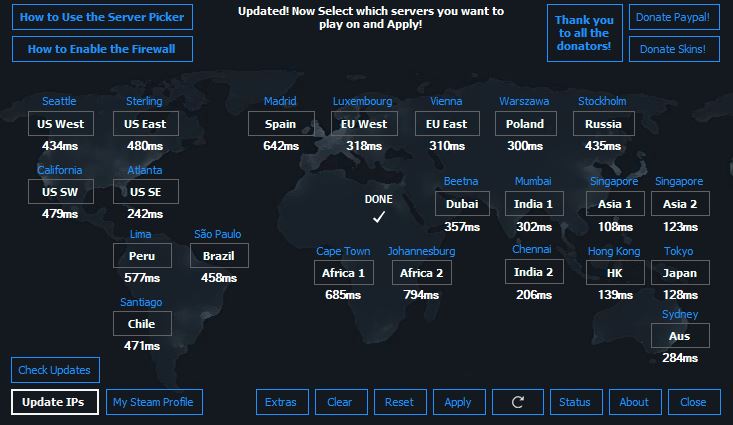Image resolution: width=733 pixels, height=425 pixels.
Task: Enable the Dubai server box
Action: [x=462, y=203]
